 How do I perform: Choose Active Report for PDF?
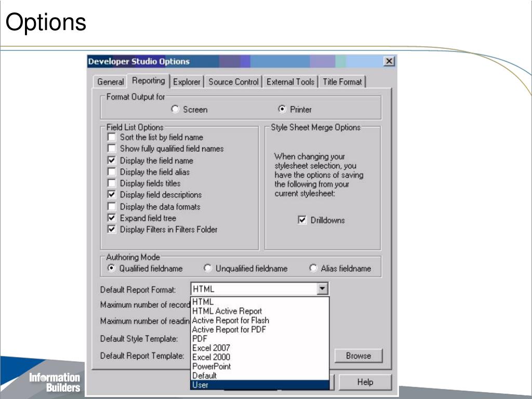260,329
